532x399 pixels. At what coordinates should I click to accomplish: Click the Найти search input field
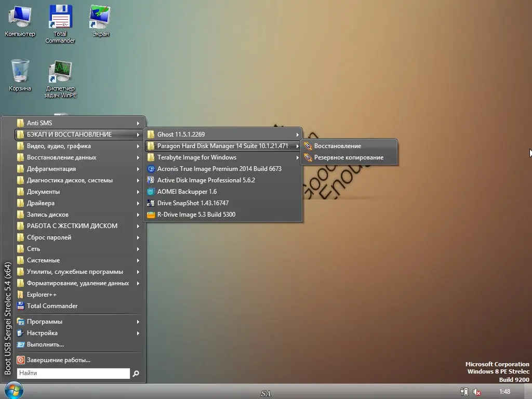tap(73, 373)
